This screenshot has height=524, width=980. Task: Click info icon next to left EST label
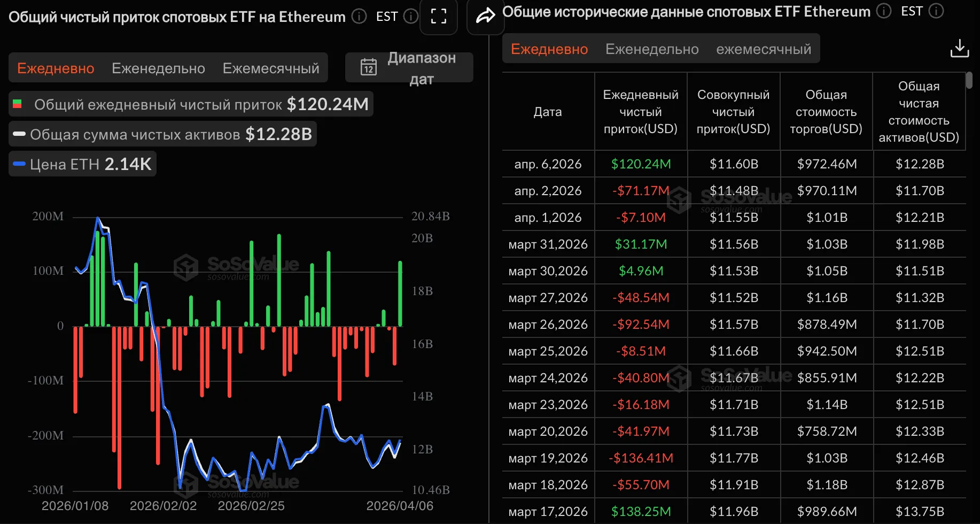click(410, 17)
